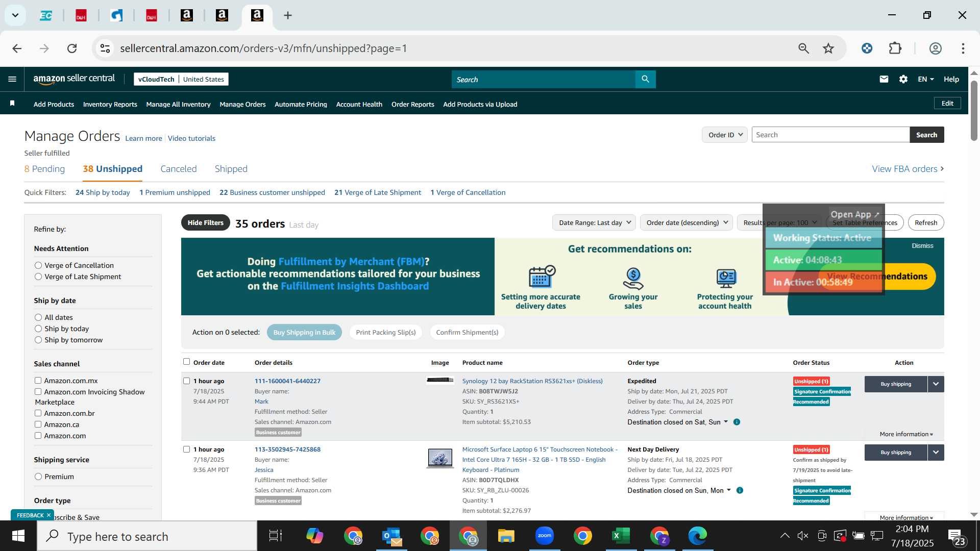Open the Order date (descending) sort dropdown

coord(687,222)
